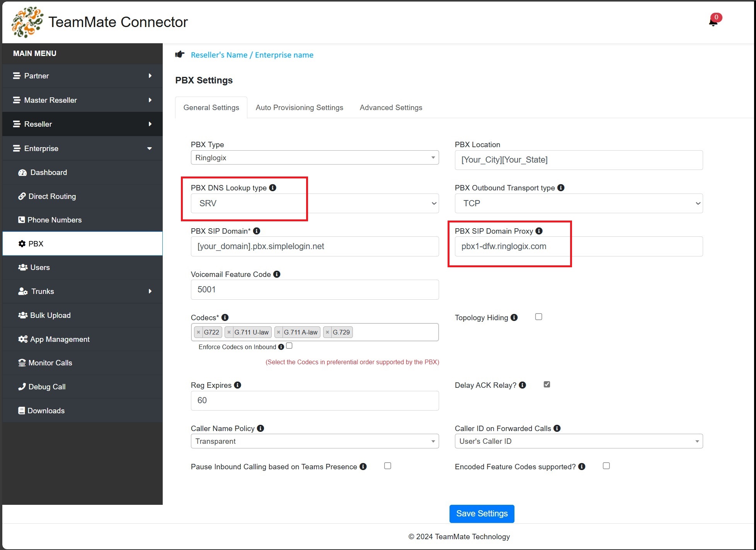Click info icon for Caller Name Policy
Viewport: 756px width, 550px height.
pyautogui.click(x=261, y=428)
